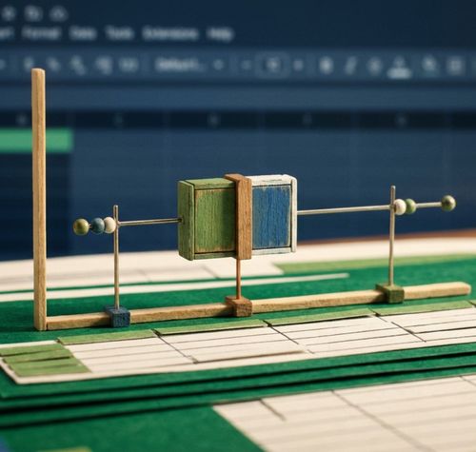Decrease font size with minus button
This screenshot has width=476, height=452.
pyautogui.click(x=246, y=66)
